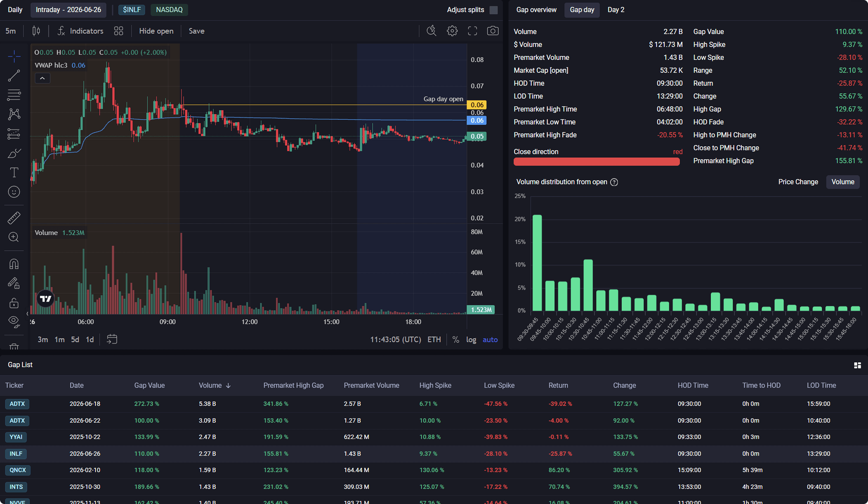Switch to the Day 2 tab
This screenshot has height=504, width=868.
[616, 10]
